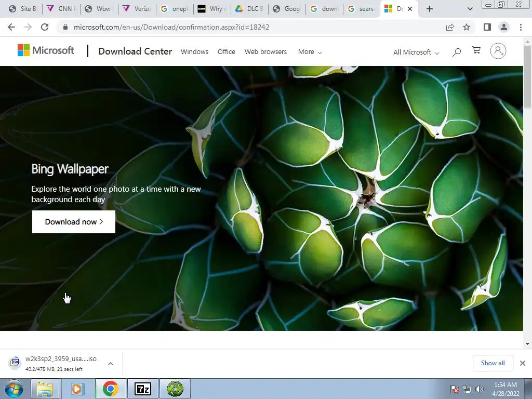The image size is (532, 399).
Task: Open the Chrome profile avatar icon
Action: coord(504,27)
